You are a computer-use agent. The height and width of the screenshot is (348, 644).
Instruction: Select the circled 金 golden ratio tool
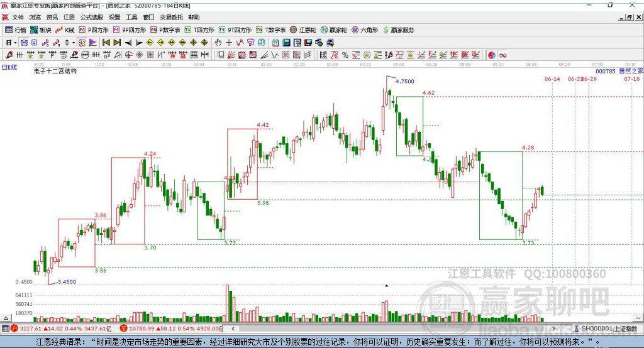coord(367,55)
